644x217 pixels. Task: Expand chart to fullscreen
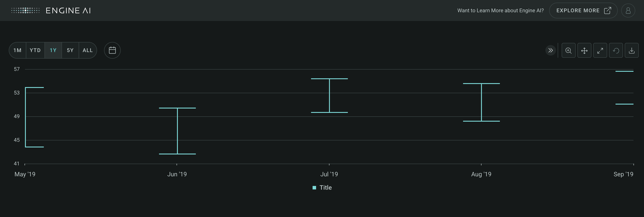tap(600, 51)
